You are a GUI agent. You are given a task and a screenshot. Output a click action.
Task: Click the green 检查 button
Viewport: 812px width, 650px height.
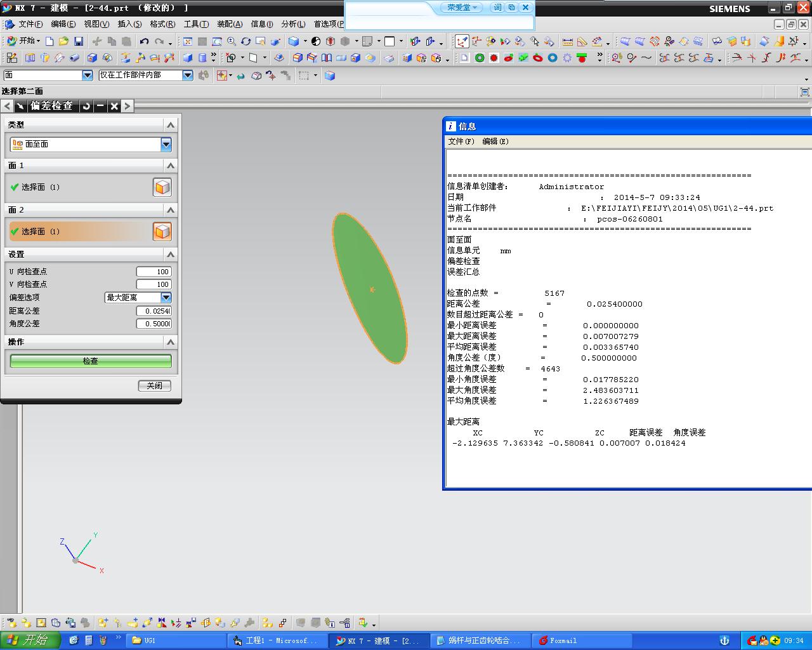pyautogui.click(x=91, y=361)
